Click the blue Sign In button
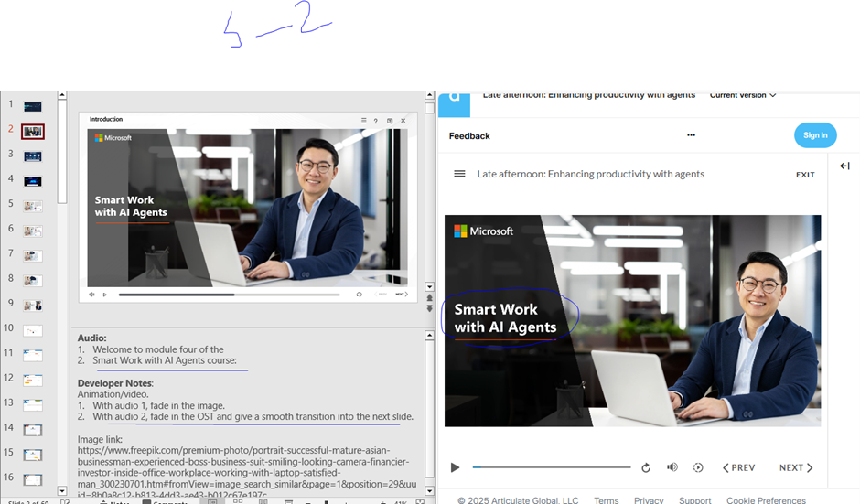 (815, 135)
